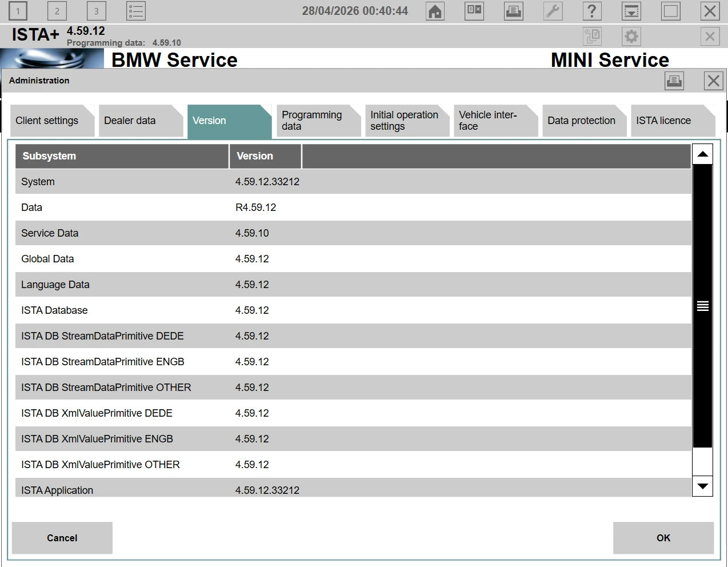This screenshot has width=728, height=567.
Task: Click the Subsystem column header
Action: click(x=122, y=156)
